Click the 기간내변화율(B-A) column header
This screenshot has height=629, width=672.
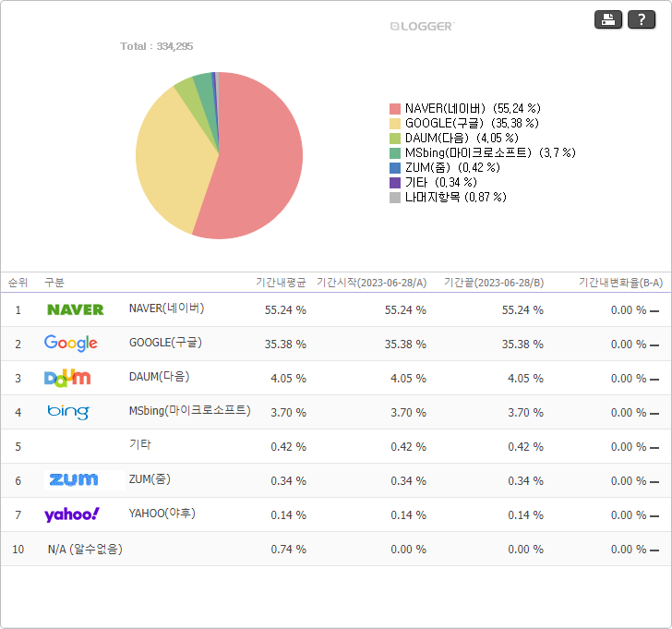pos(620,283)
